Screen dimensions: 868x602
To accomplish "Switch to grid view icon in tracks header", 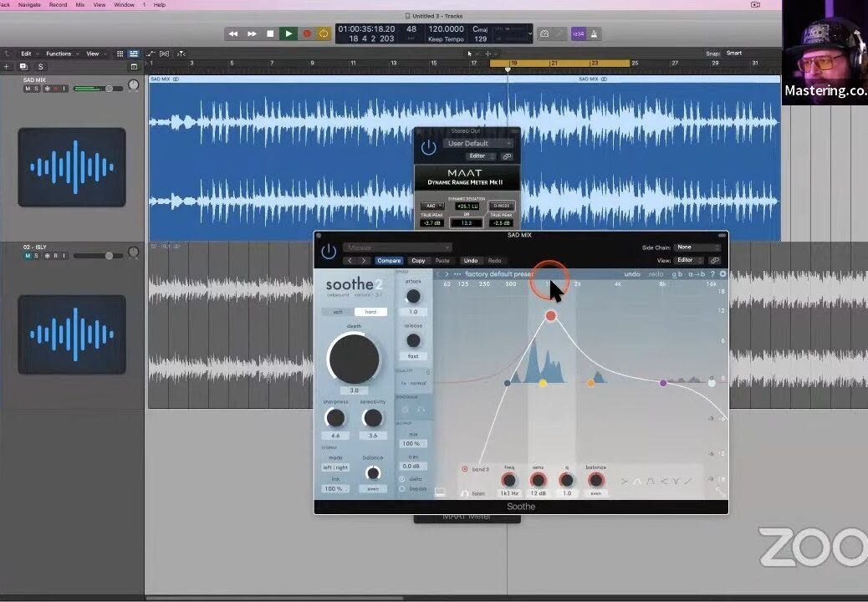I will [x=120, y=54].
